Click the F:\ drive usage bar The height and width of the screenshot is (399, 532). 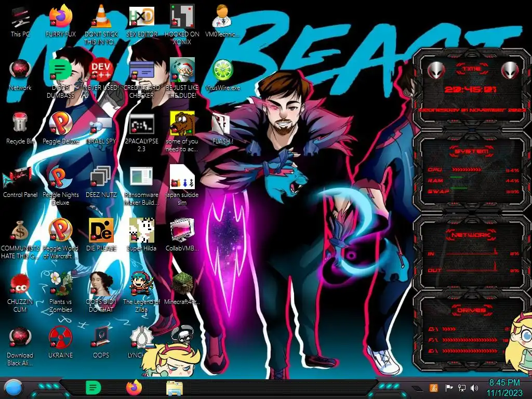pos(470,340)
